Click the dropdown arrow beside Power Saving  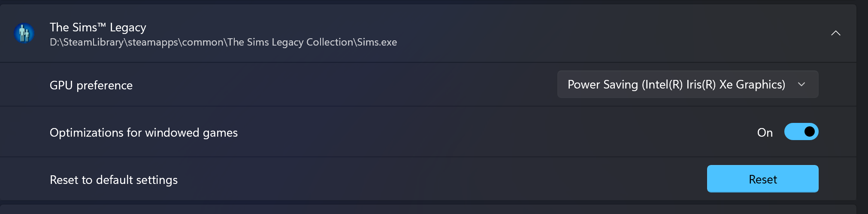(x=801, y=85)
